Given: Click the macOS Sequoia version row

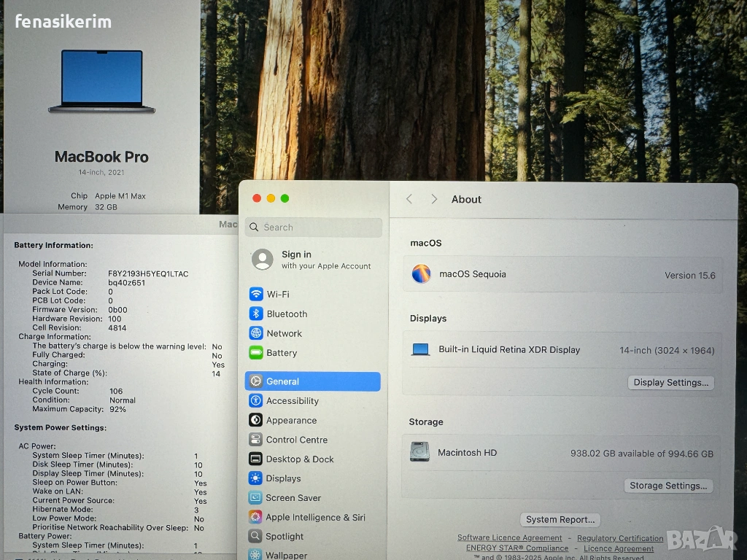Looking at the screenshot, I should pyautogui.click(x=562, y=275).
